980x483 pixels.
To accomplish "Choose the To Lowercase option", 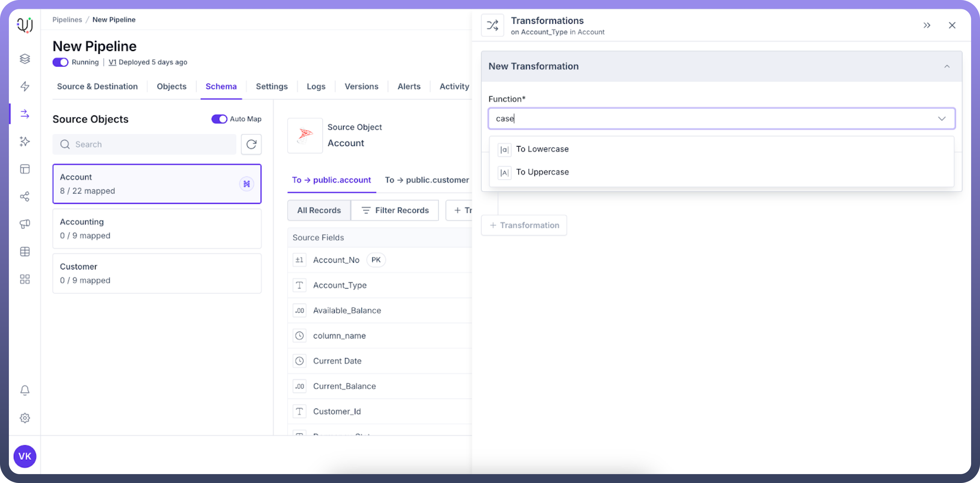I will tap(542, 149).
